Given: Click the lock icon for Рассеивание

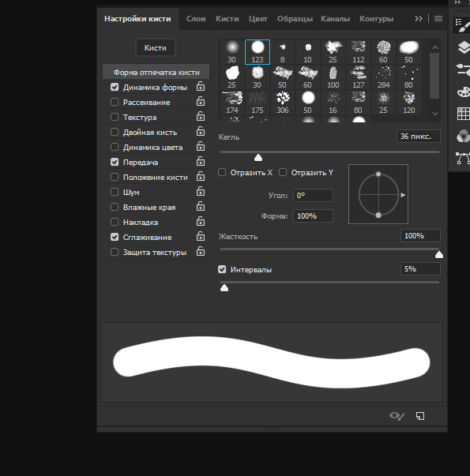Looking at the screenshot, I should (200, 101).
